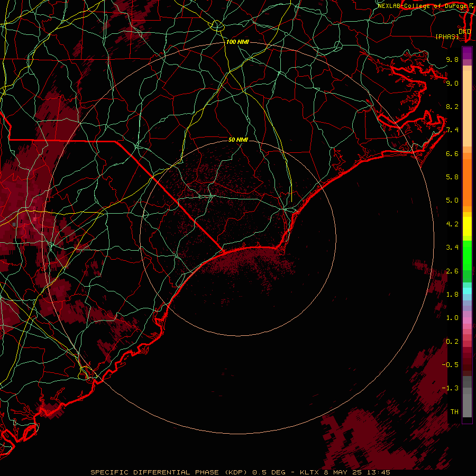Screen dimensions: 476x476
Task: Click the '8 MAY 25 13:45' timestamp
Action: [356, 472]
